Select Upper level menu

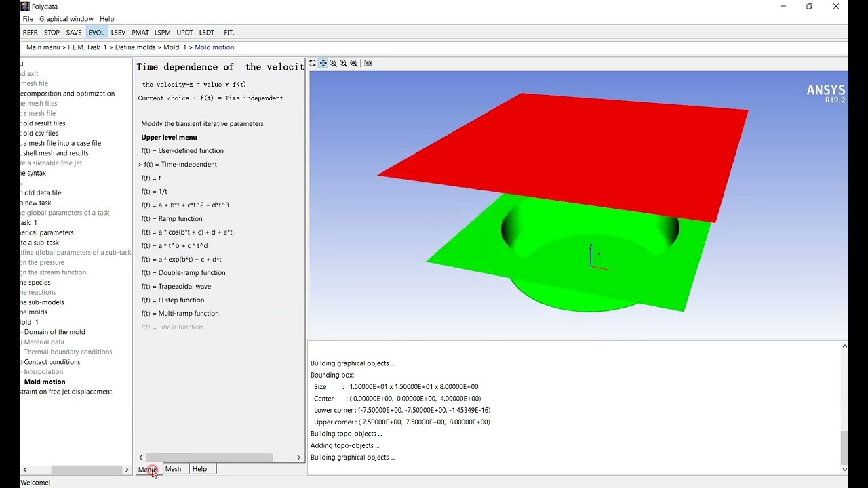[x=169, y=138]
